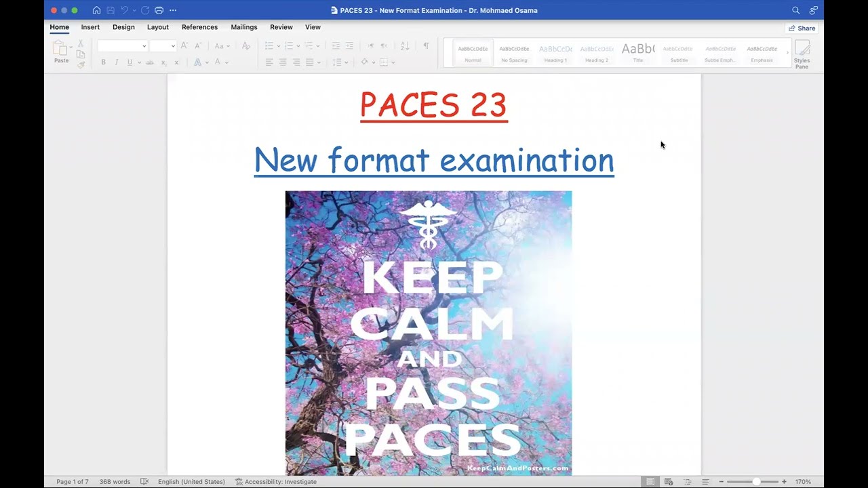The image size is (868, 488).
Task: Open the Review tab
Action: (281, 27)
